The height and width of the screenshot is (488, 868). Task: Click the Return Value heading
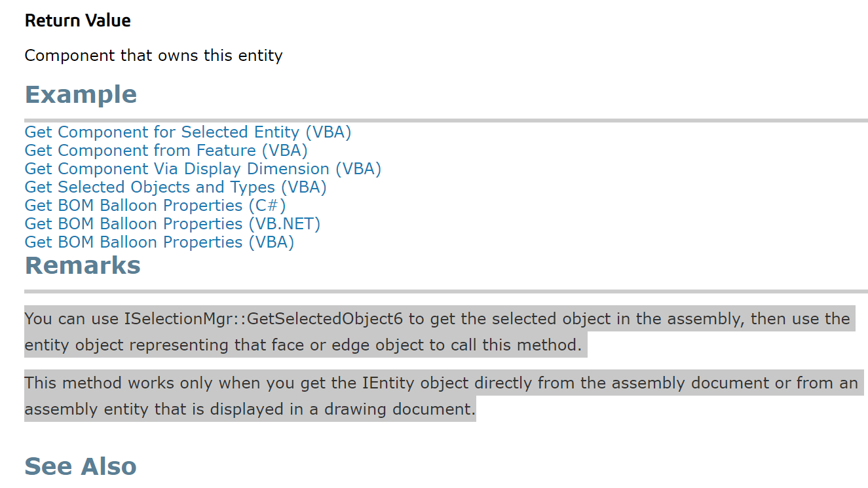77,21
